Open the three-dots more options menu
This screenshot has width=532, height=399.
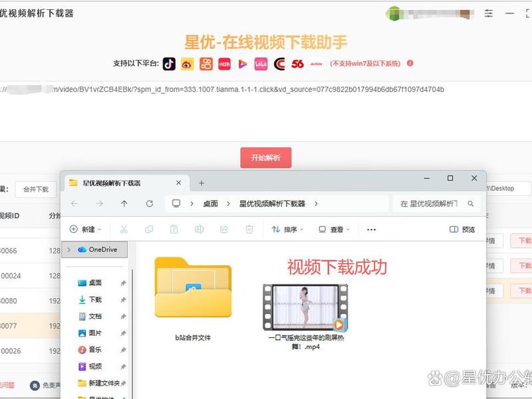[x=371, y=229]
